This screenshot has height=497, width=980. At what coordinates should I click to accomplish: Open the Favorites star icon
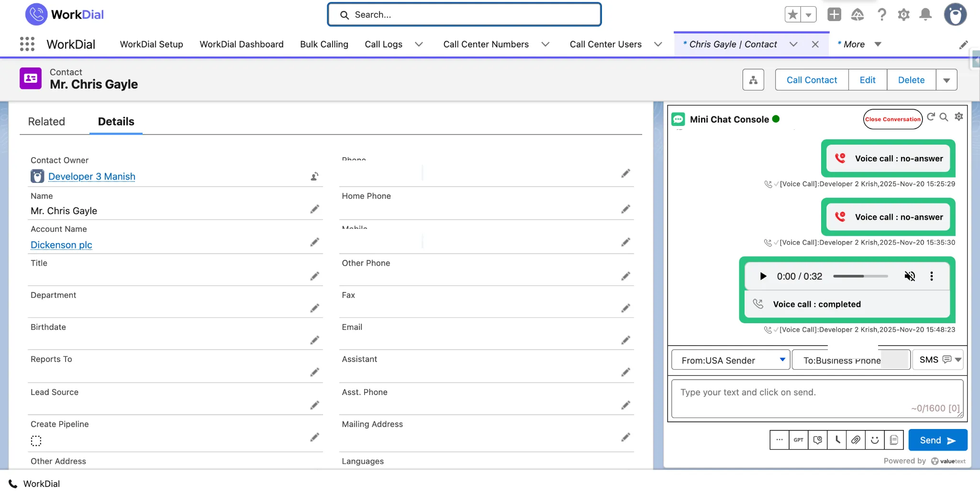pyautogui.click(x=792, y=15)
